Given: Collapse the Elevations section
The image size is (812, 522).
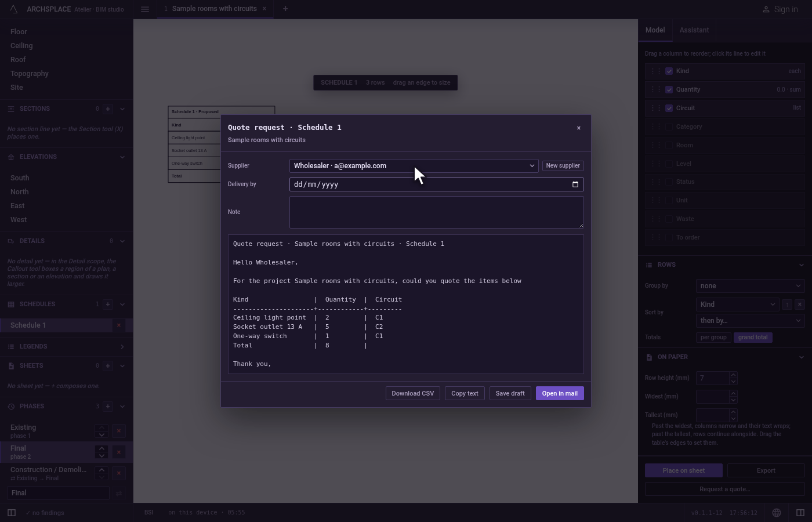Looking at the screenshot, I should [x=122, y=157].
